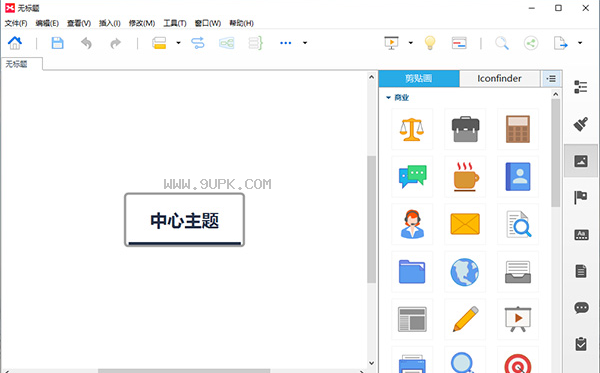Open the clip art panel view menu

(x=551, y=78)
